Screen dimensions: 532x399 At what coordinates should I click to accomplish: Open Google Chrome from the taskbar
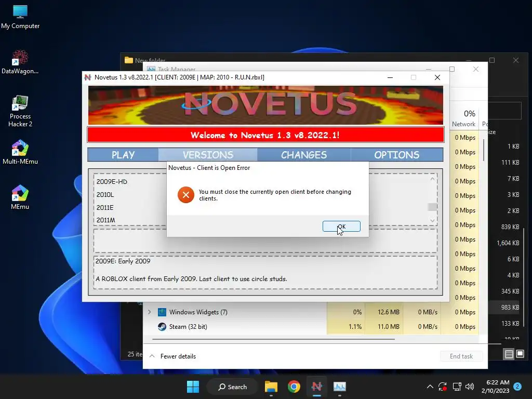[294, 387]
